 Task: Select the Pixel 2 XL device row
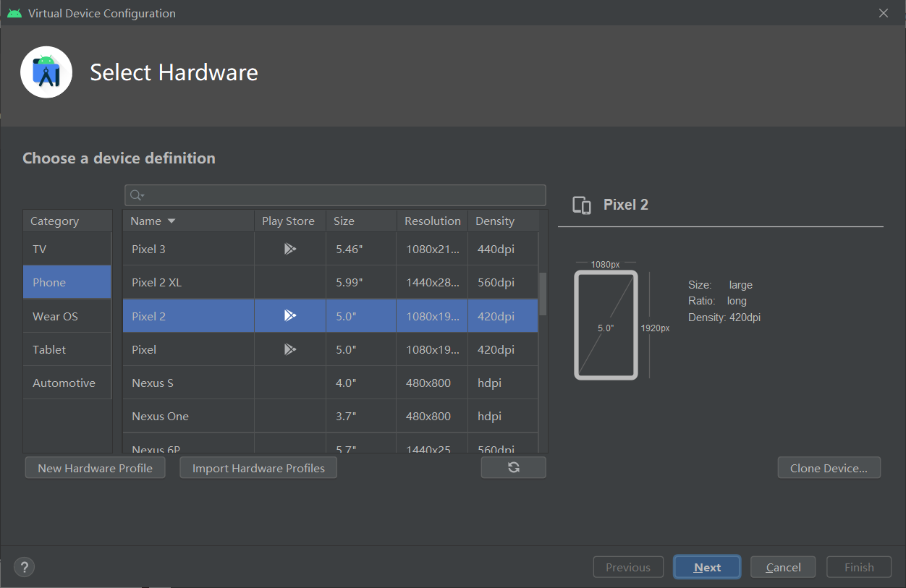coord(188,281)
